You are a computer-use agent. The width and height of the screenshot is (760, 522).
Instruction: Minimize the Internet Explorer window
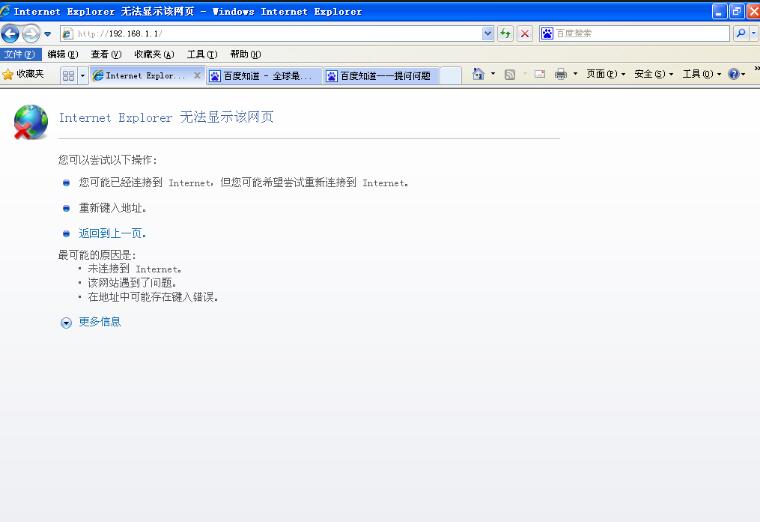720,12
